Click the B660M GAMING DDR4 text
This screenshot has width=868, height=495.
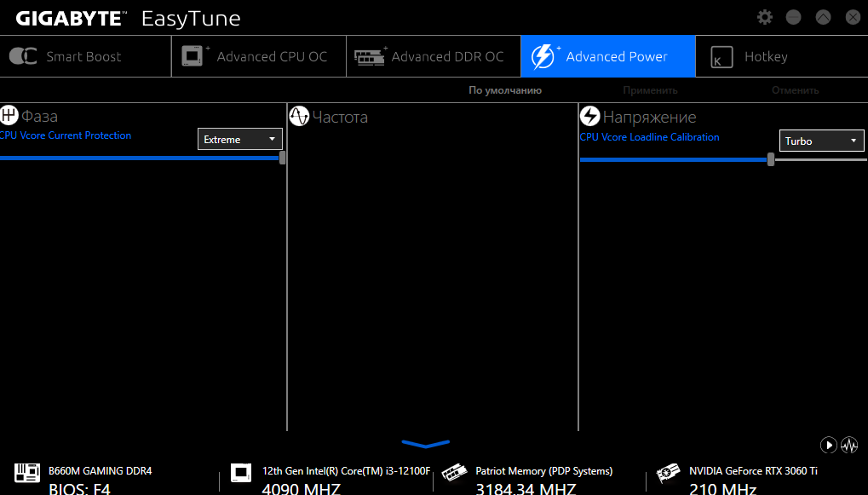click(101, 470)
